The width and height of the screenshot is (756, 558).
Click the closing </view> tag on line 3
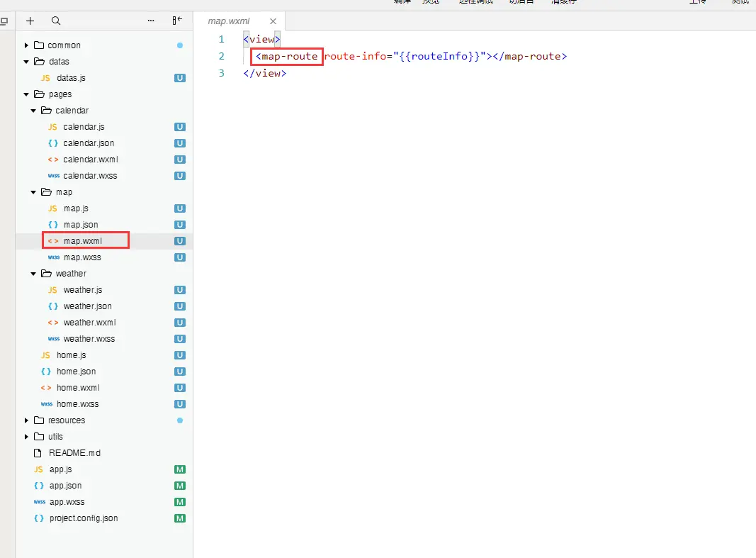[265, 73]
